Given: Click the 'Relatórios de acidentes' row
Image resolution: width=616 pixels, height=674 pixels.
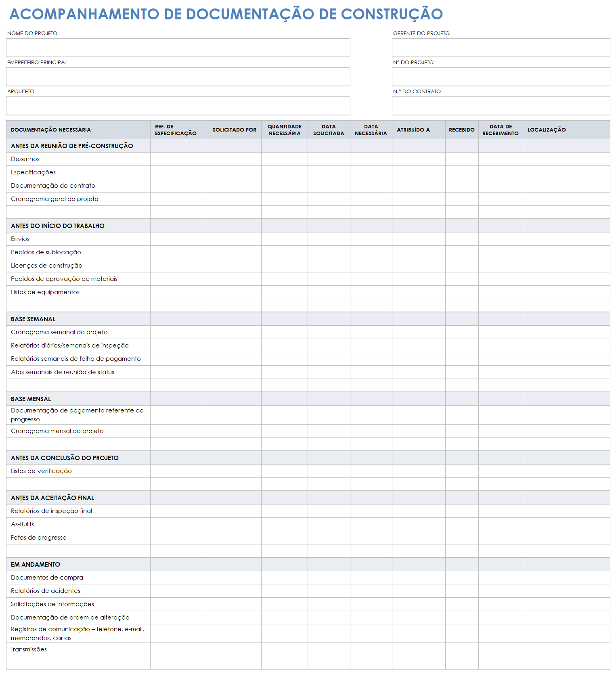Looking at the screenshot, I should (308, 591).
